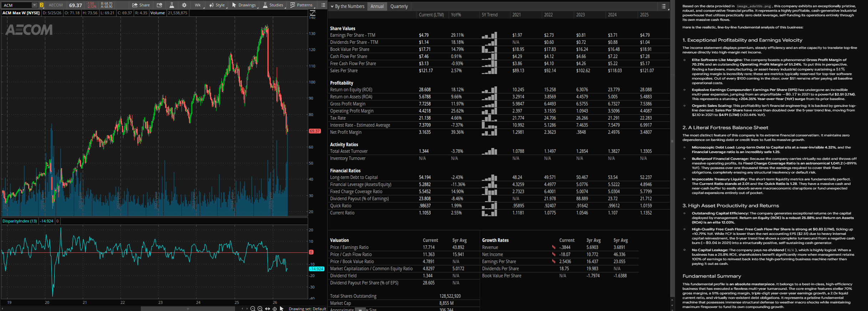Open the Patterns button

(302, 5)
